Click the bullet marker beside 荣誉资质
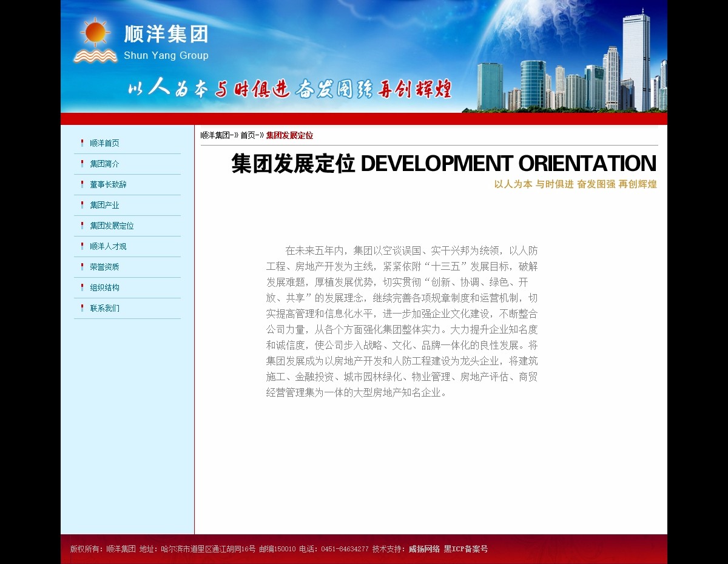Image resolution: width=728 pixels, height=564 pixels. click(82, 267)
